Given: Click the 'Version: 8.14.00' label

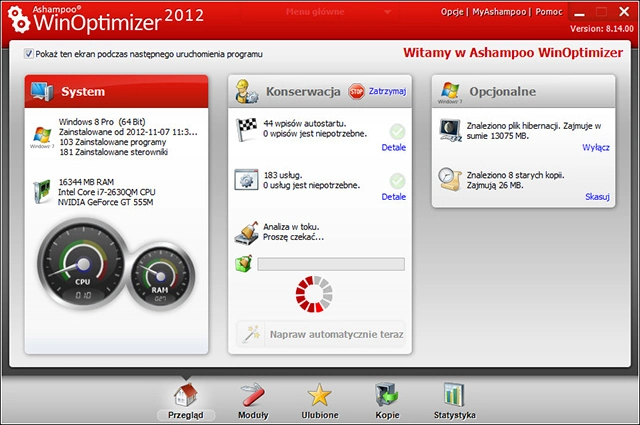Looking at the screenshot, I should click(602, 29).
